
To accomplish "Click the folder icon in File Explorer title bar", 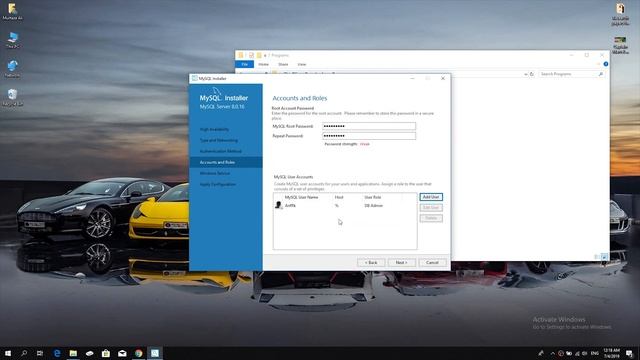I will tap(241, 55).
